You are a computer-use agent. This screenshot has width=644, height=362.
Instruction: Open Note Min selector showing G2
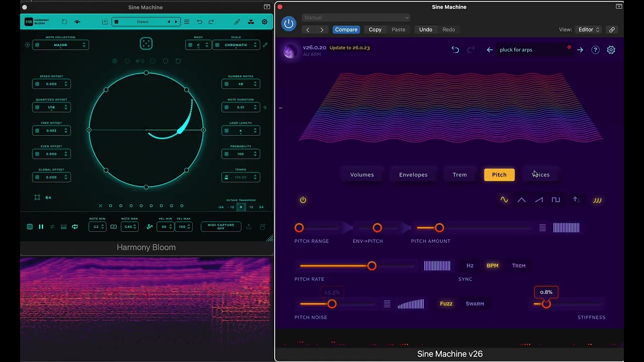(x=97, y=227)
